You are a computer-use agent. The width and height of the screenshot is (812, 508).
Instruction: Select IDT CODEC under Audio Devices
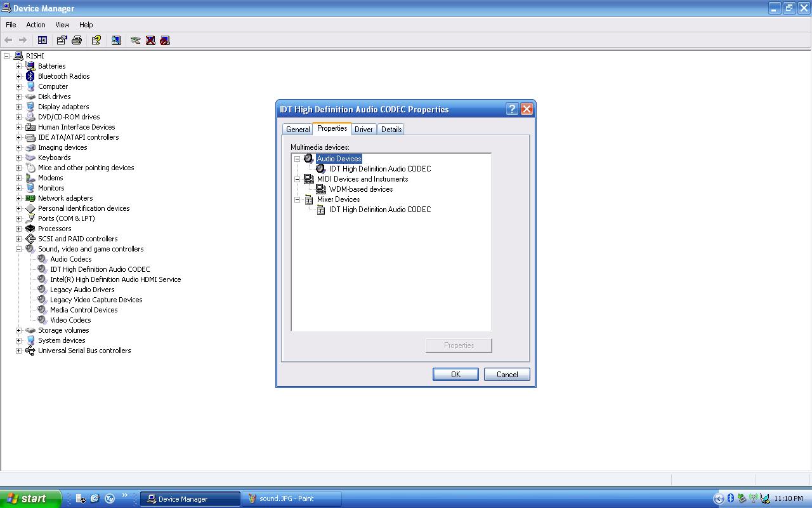pyautogui.click(x=380, y=169)
